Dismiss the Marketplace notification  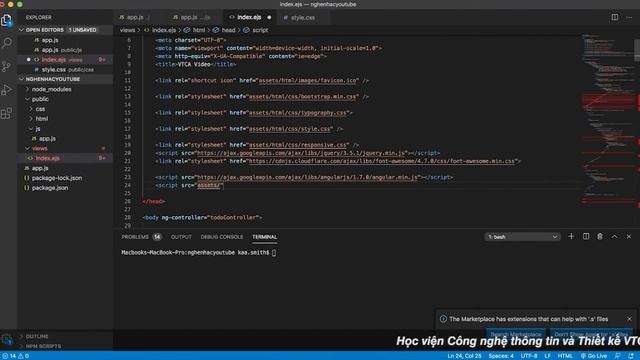pos(629,319)
